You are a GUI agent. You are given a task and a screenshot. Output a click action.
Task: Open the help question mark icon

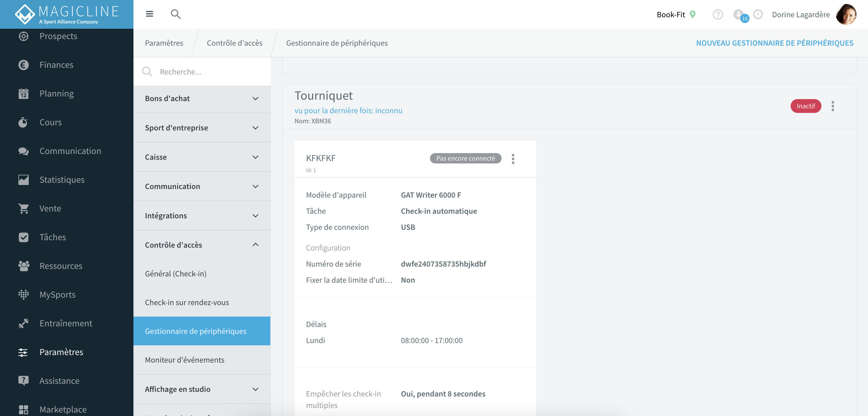pos(717,14)
